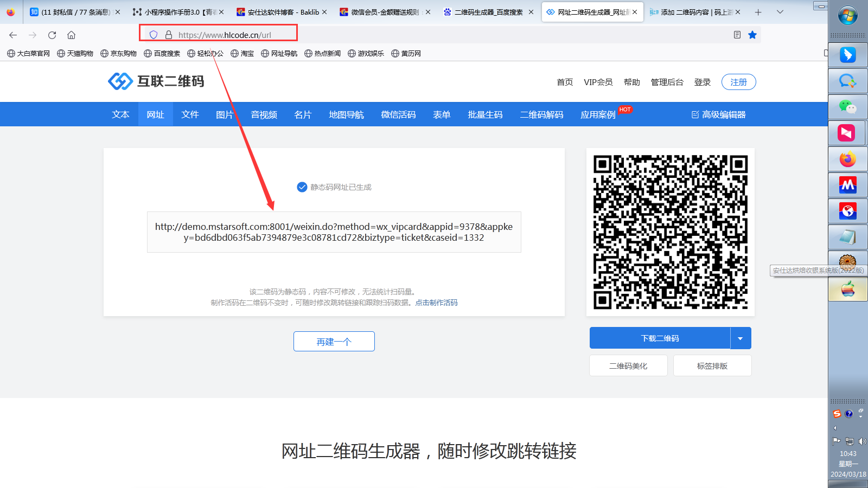Toggle reader view icon in address bar
Screen dimensions: 868x488
pyautogui.click(x=737, y=35)
